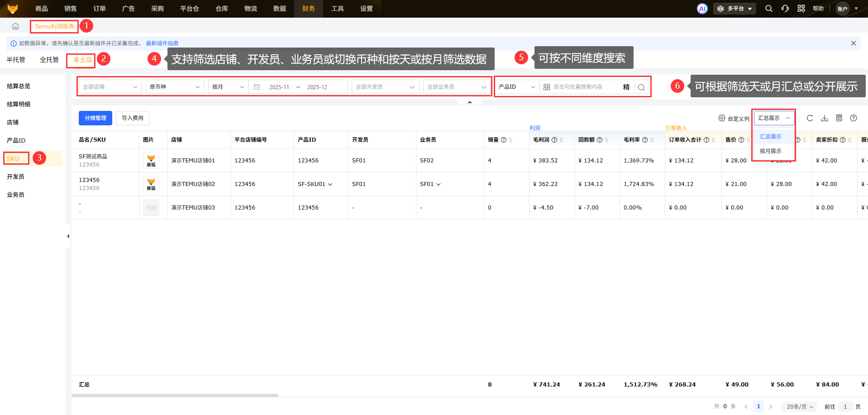Toggle the 精 exact-match search option

[x=626, y=87]
